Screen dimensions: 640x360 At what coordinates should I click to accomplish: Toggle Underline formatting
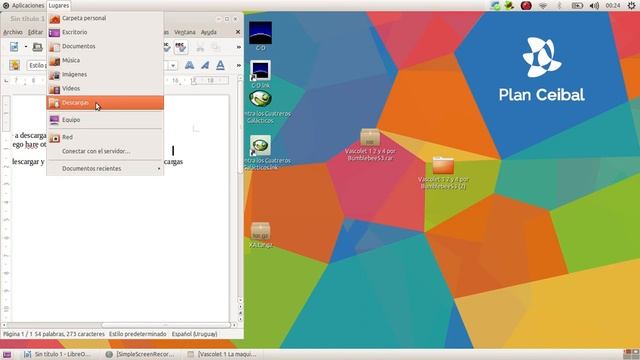click(x=220, y=65)
